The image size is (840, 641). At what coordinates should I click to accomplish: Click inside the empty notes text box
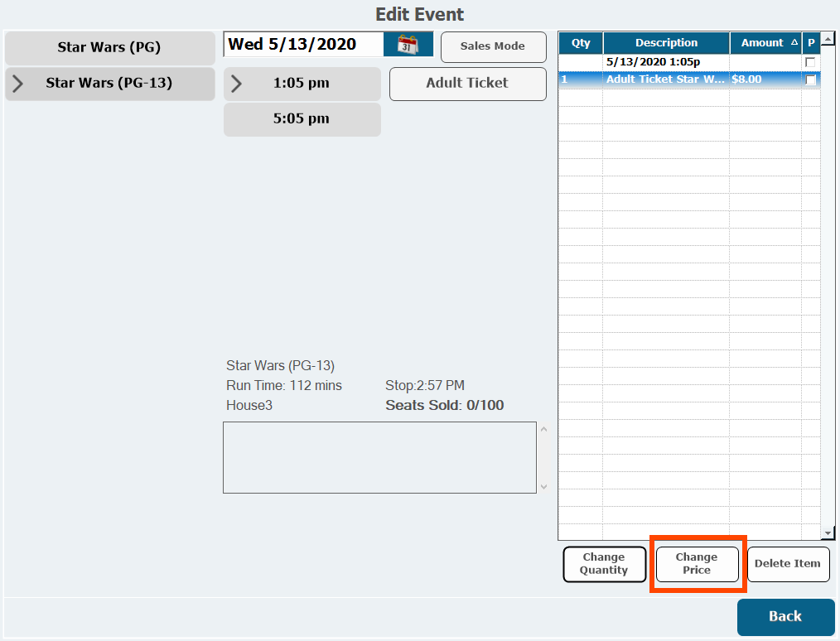[x=379, y=457]
